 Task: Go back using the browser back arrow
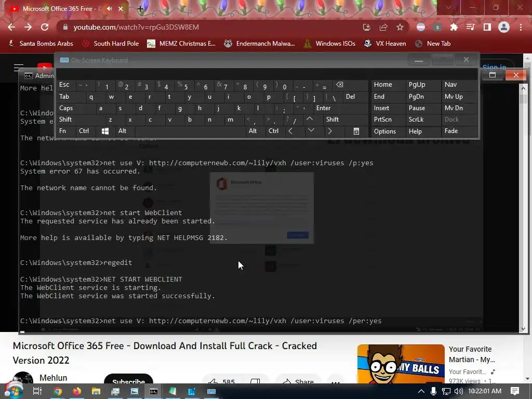(11, 27)
